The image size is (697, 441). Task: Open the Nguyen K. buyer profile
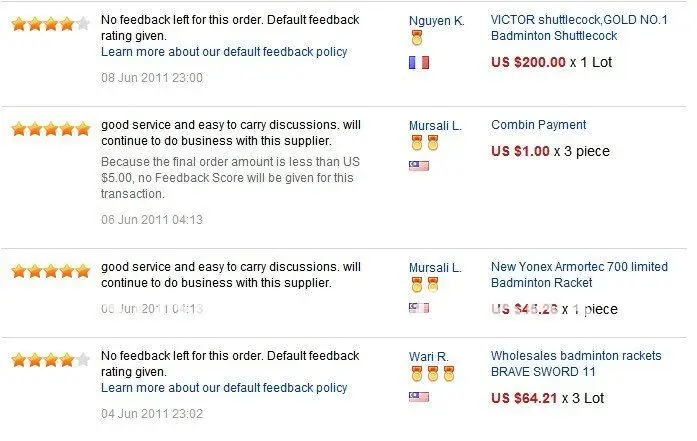(437, 21)
